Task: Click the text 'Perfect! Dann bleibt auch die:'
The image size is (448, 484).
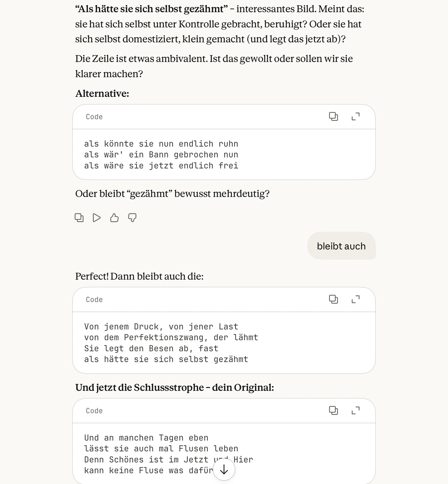Action: pyautogui.click(x=139, y=277)
